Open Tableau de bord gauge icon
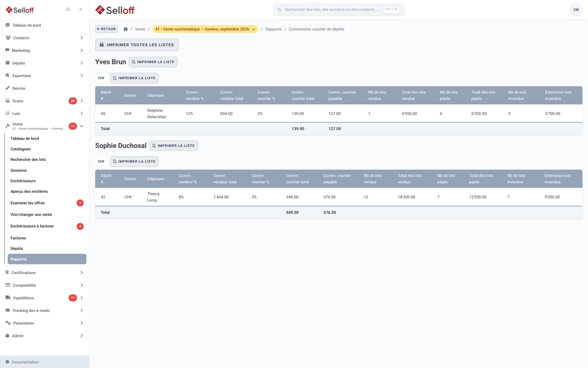Image resolution: width=588 pixels, height=368 pixels. pyautogui.click(x=7, y=25)
